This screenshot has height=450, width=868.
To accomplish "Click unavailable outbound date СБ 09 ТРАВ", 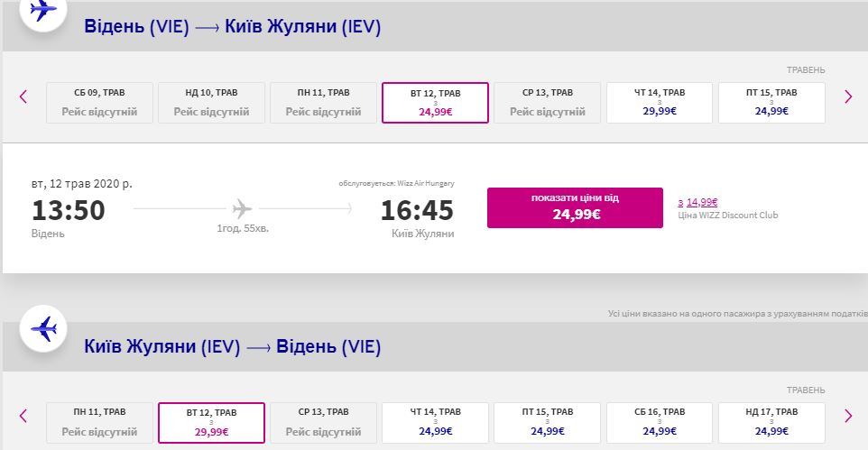I will pos(99,103).
